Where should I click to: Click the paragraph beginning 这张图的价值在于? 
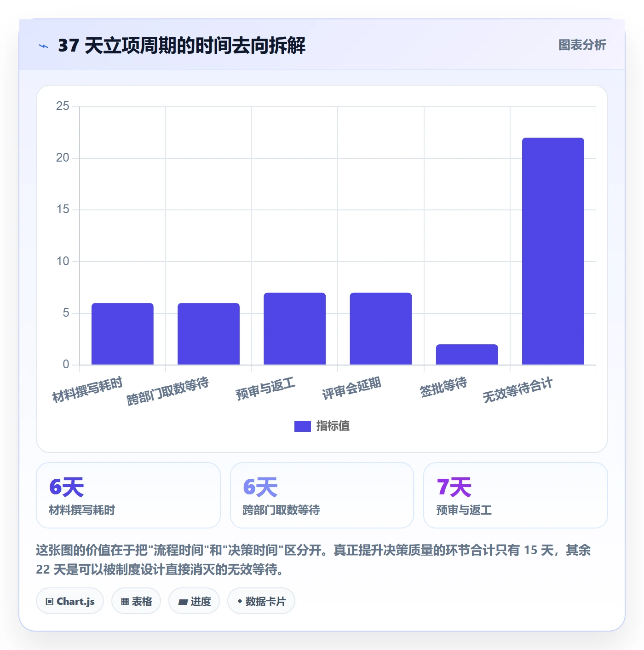tap(313, 560)
